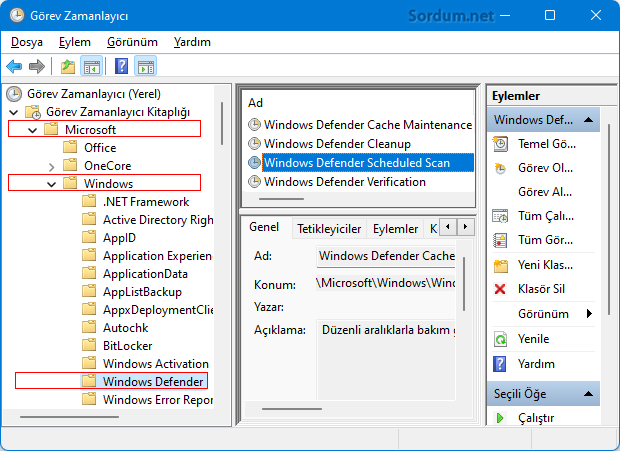Collapse the Windows tree node chevron
The width and height of the screenshot is (620, 451).
(x=51, y=184)
